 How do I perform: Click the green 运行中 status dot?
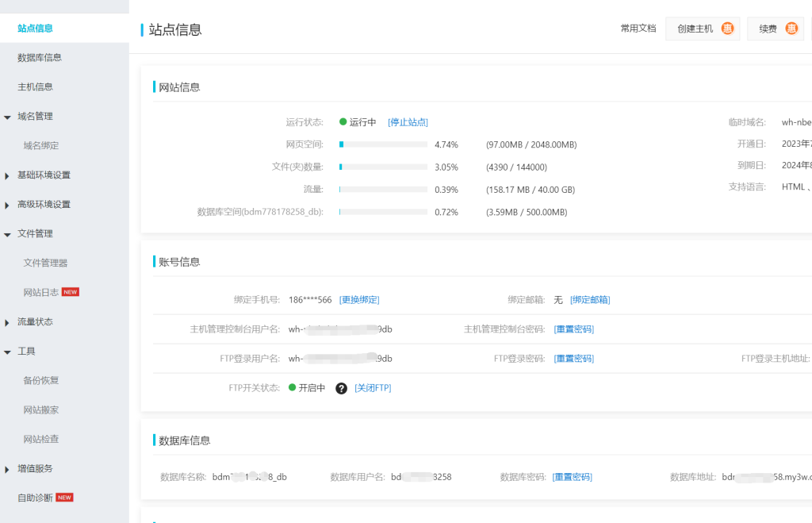coord(343,122)
